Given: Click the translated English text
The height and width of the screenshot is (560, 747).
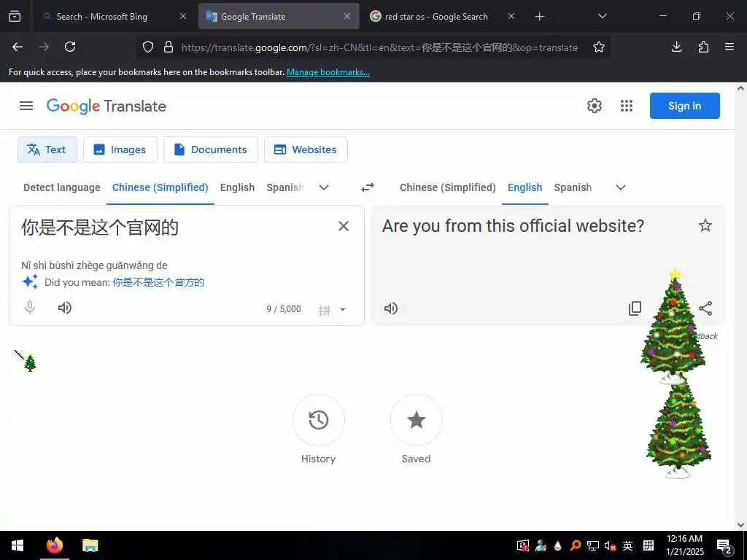Looking at the screenshot, I should click(x=513, y=226).
